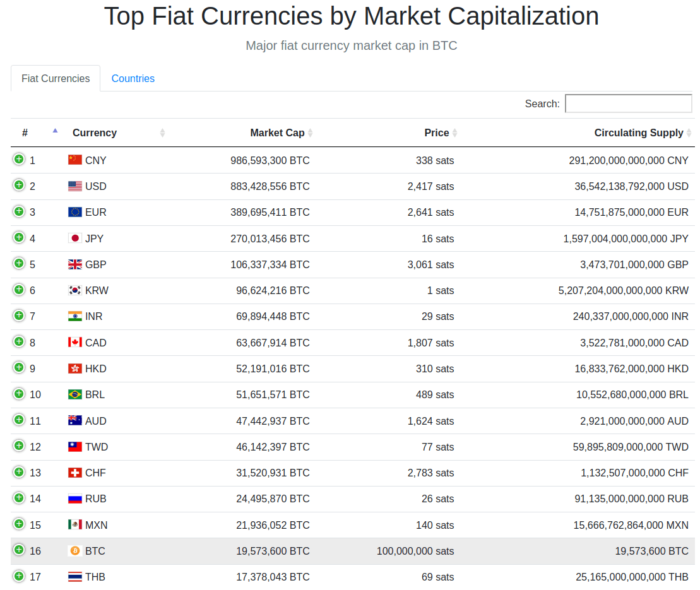This screenshot has height=590, width=700.
Task: Expand the EUR row with green plus
Action: click(x=19, y=211)
